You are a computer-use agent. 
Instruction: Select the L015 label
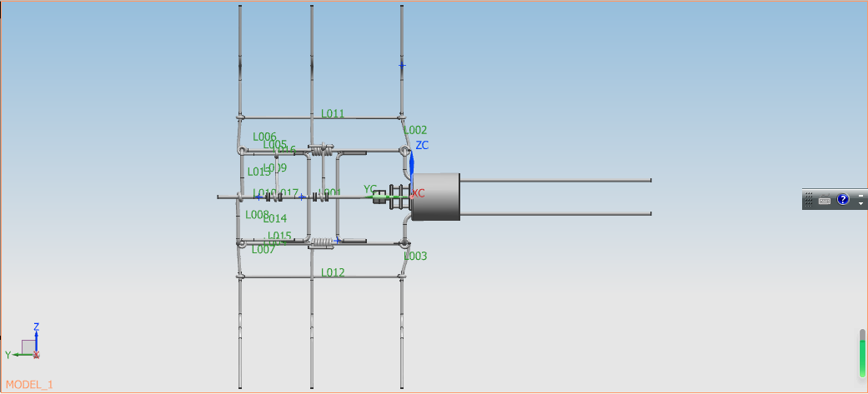click(279, 236)
